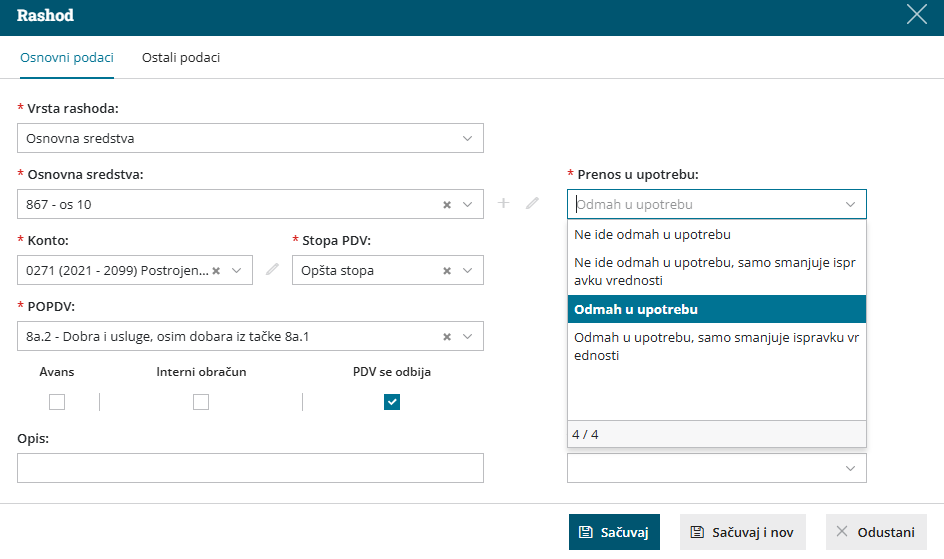
Task: Clear the Osnovna sredstva selection
Action: pos(447,204)
